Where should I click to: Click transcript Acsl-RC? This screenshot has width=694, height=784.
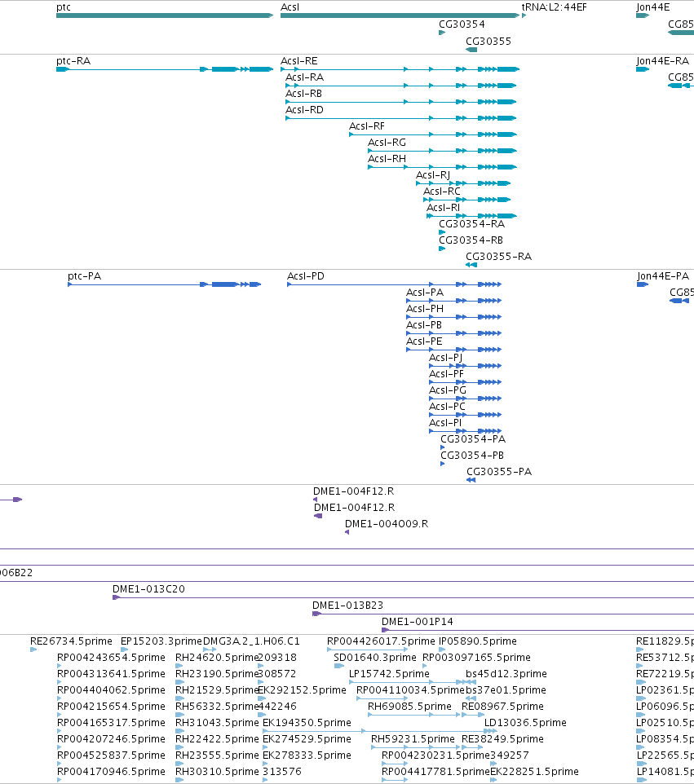click(466, 200)
